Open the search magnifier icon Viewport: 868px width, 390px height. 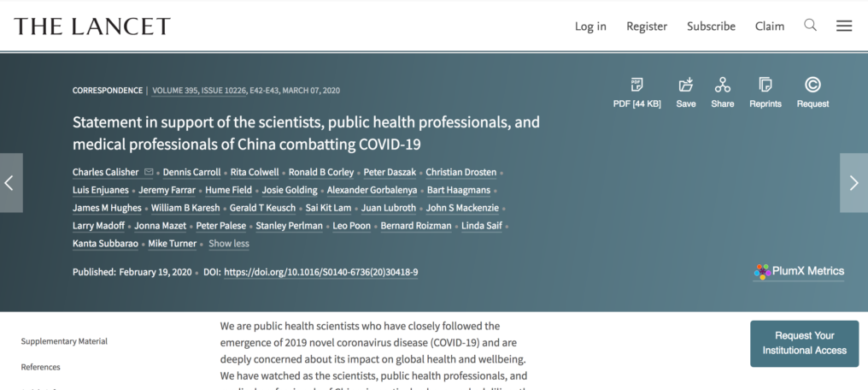pyautogui.click(x=811, y=26)
